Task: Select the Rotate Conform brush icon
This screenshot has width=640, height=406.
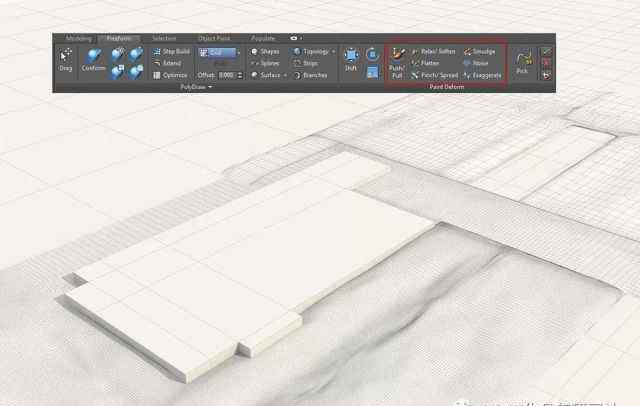Action: coord(136,54)
